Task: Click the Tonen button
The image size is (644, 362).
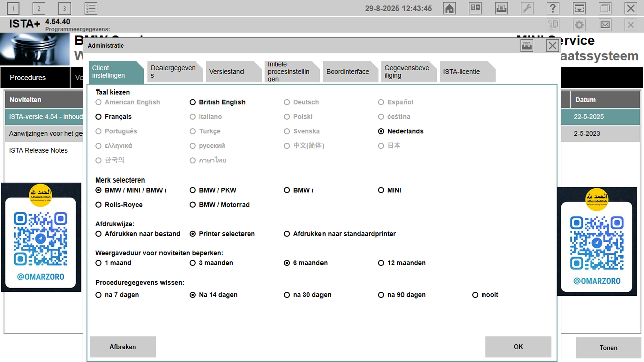Action: click(x=609, y=348)
